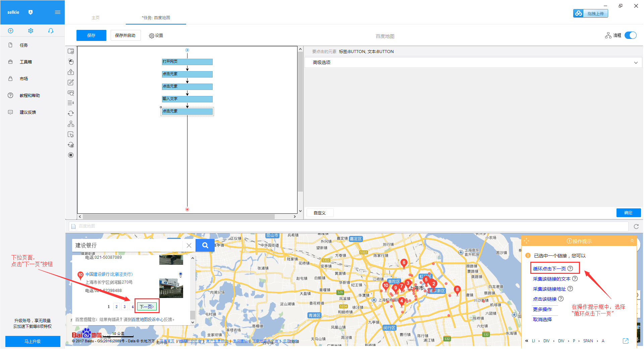This screenshot has height=349, width=644.
Task: Open 百度地图投诉中心 link
Action: pyautogui.click(x=147, y=320)
